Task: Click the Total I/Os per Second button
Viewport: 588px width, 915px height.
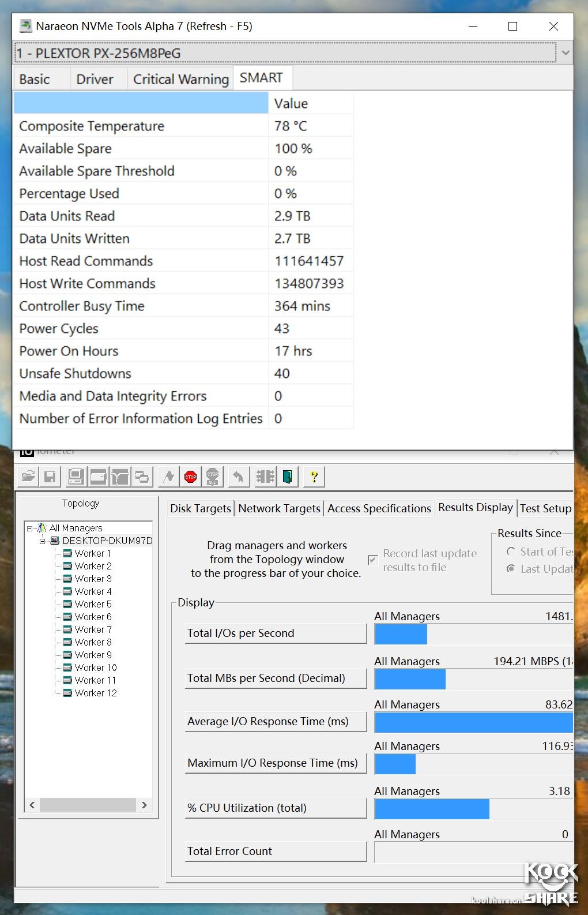Action: coord(276,633)
